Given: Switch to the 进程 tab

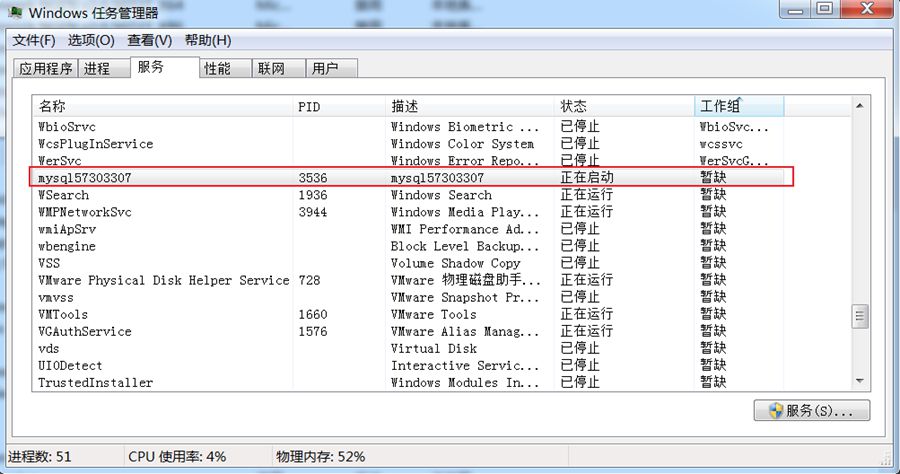Looking at the screenshot, I should [x=97, y=69].
